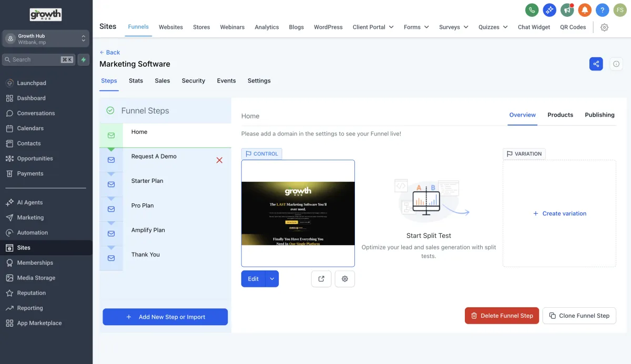Open control page settings gear
The width and height of the screenshot is (631, 364).
[x=345, y=279]
